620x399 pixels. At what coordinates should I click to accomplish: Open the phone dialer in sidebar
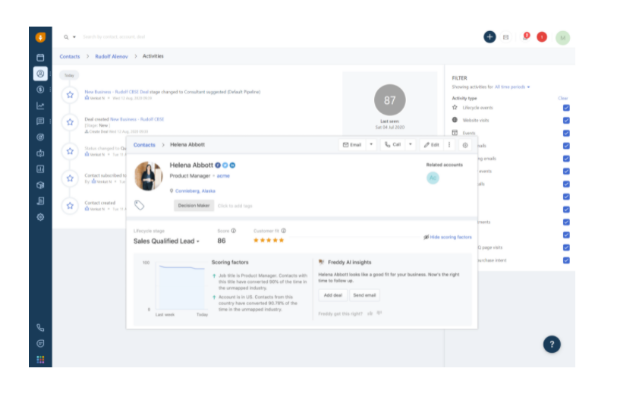[x=40, y=327]
